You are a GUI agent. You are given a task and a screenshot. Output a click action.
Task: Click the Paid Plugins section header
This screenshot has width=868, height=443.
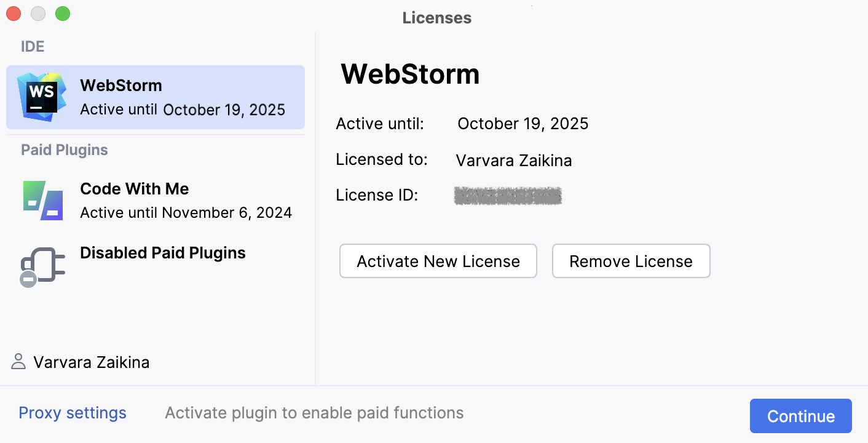pyautogui.click(x=65, y=150)
